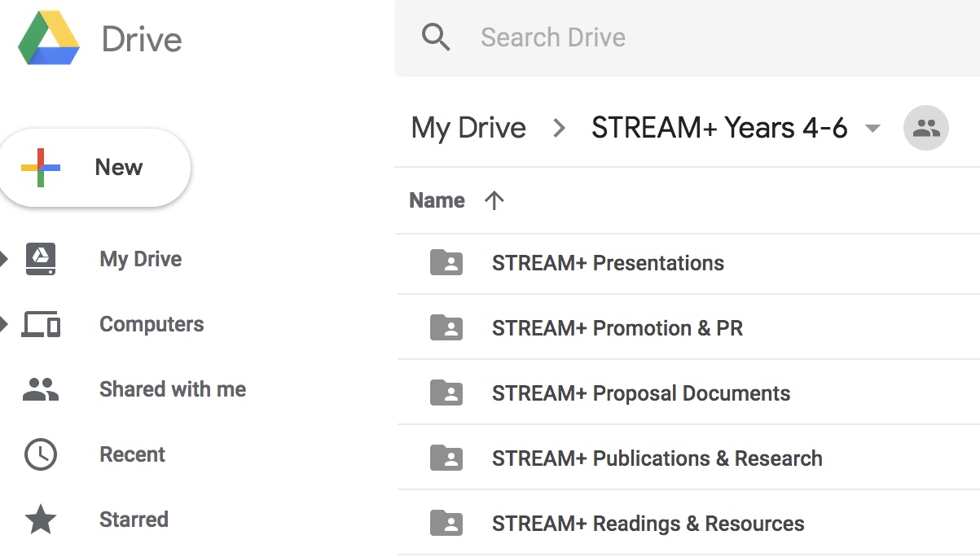This screenshot has width=980, height=557.
Task: Click the Computers devices icon
Action: coord(41,324)
